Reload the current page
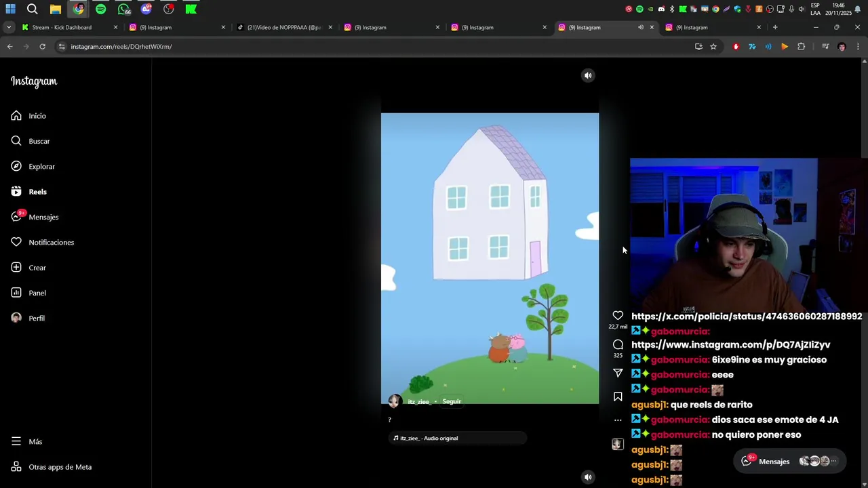The image size is (868, 488). pos(42,47)
